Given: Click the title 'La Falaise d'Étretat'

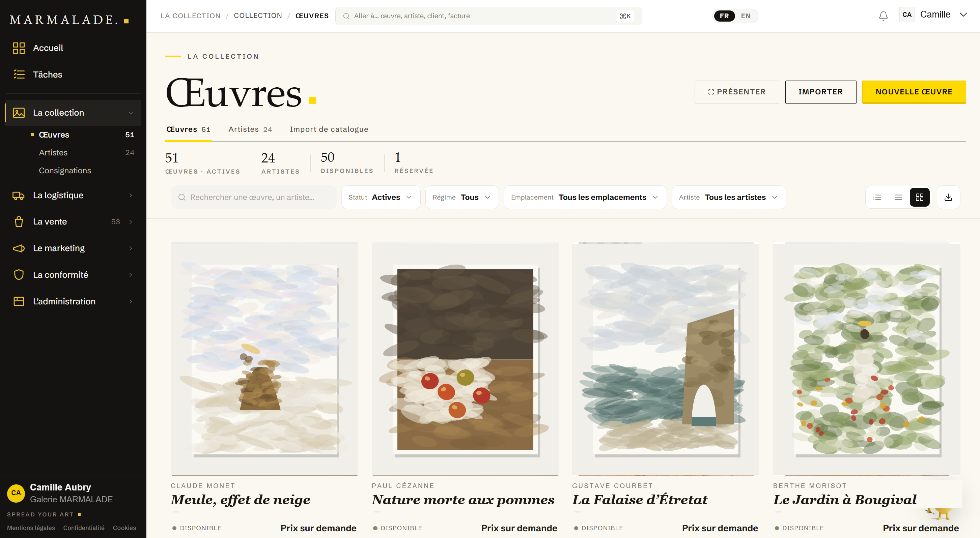Looking at the screenshot, I should (640, 500).
